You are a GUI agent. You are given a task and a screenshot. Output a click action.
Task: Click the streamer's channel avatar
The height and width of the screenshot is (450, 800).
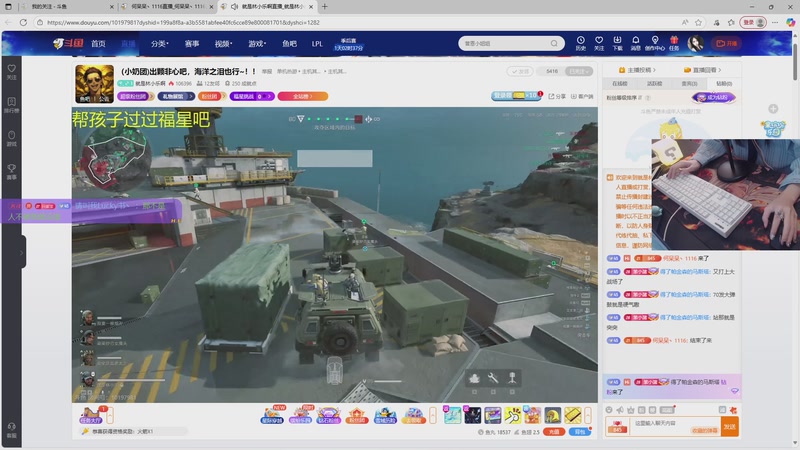[x=94, y=84]
